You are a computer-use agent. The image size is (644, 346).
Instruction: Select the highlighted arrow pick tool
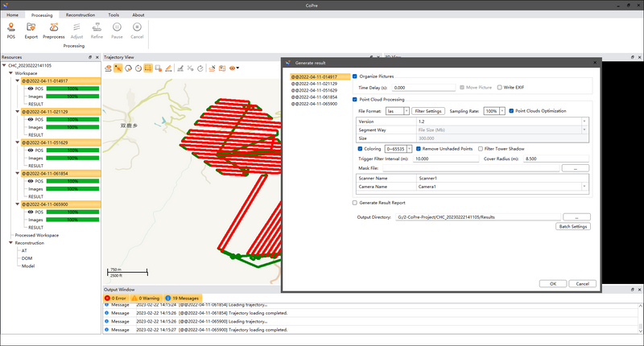pos(118,68)
